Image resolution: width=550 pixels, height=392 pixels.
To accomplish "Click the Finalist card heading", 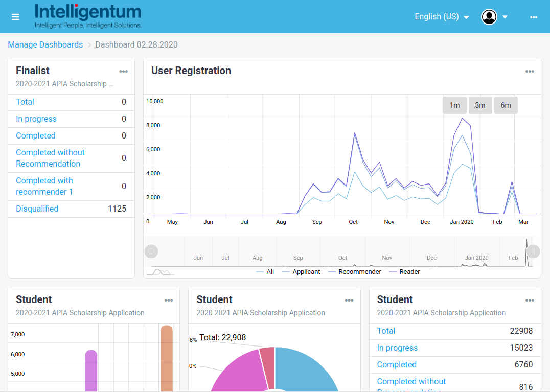I will click(x=33, y=71).
